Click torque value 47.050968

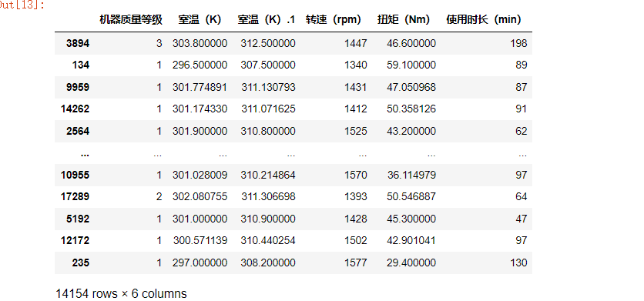tap(411, 88)
